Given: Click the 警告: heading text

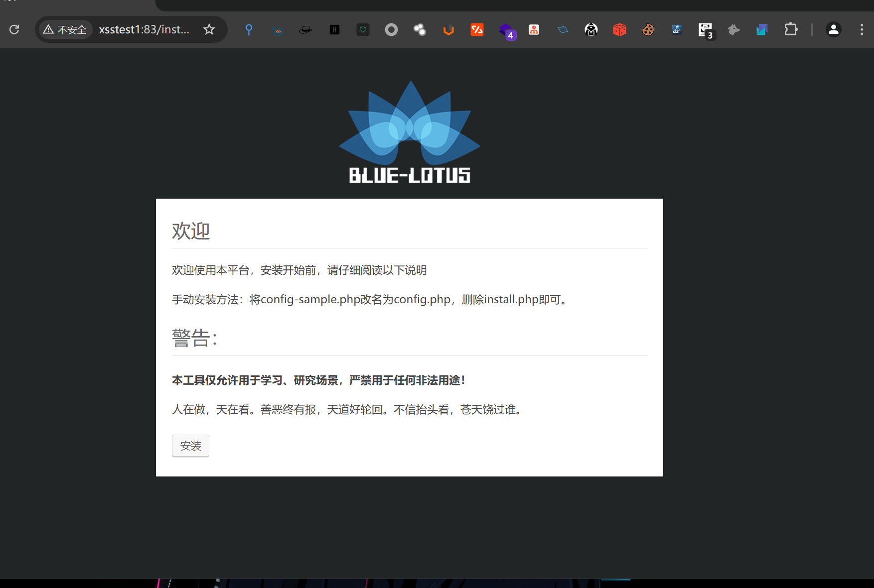Looking at the screenshot, I should pos(195,338).
